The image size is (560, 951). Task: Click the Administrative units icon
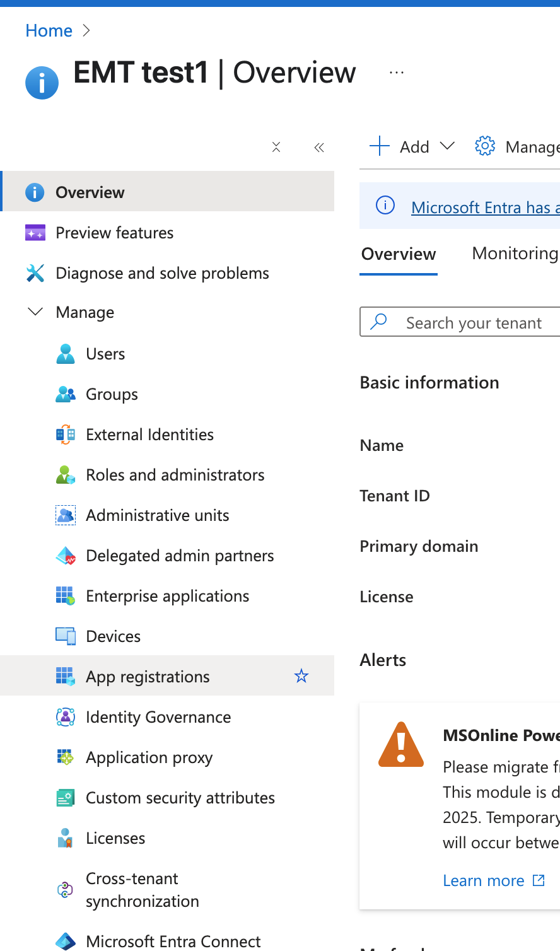pos(66,515)
